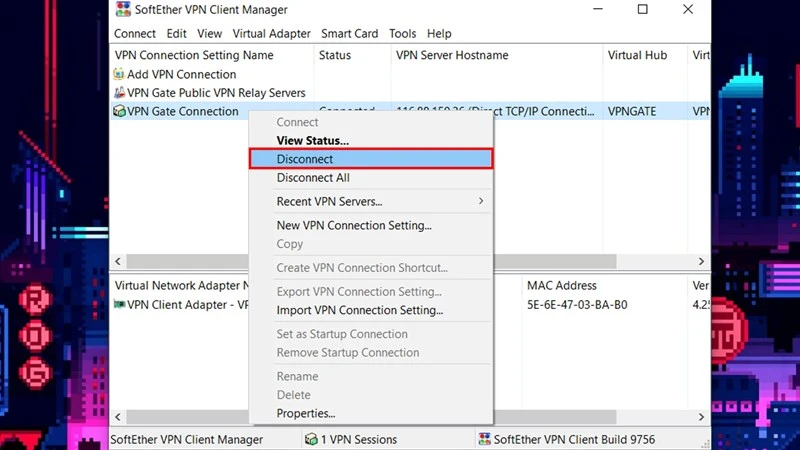
Task: Click the VPN Gate Public Relay Servers icon
Action: pos(119,93)
